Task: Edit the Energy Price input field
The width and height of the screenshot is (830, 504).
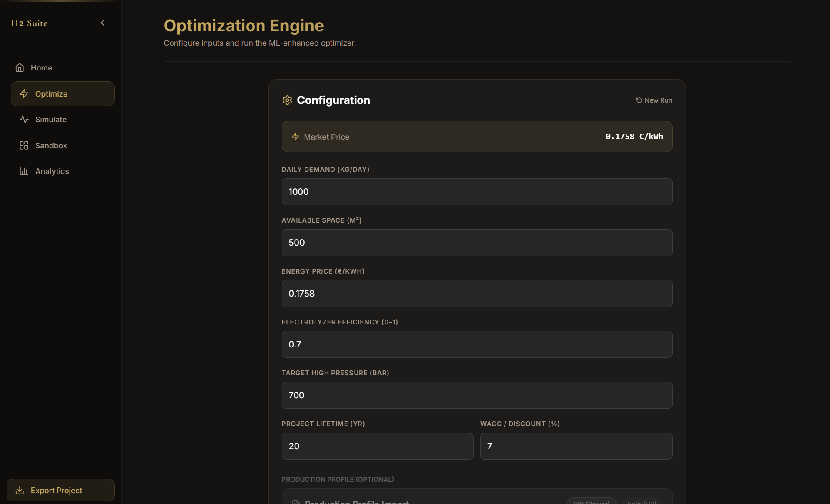Action: (477, 294)
